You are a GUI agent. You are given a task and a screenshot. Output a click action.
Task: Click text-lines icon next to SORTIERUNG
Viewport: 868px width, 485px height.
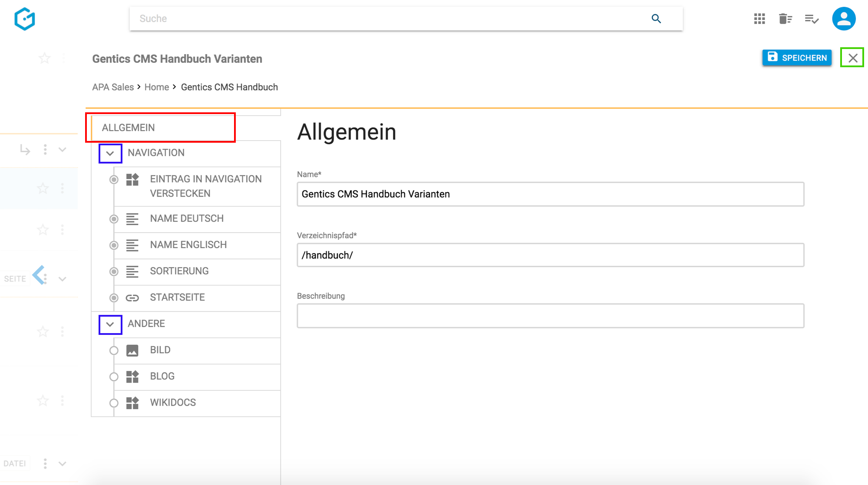[x=132, y=272]
